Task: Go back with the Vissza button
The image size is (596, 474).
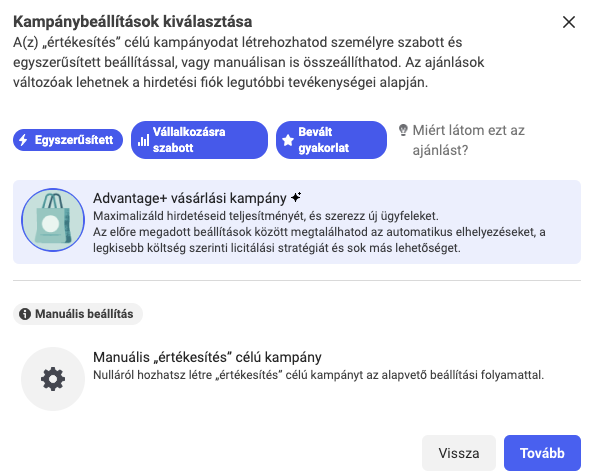Action: (459, 453)
